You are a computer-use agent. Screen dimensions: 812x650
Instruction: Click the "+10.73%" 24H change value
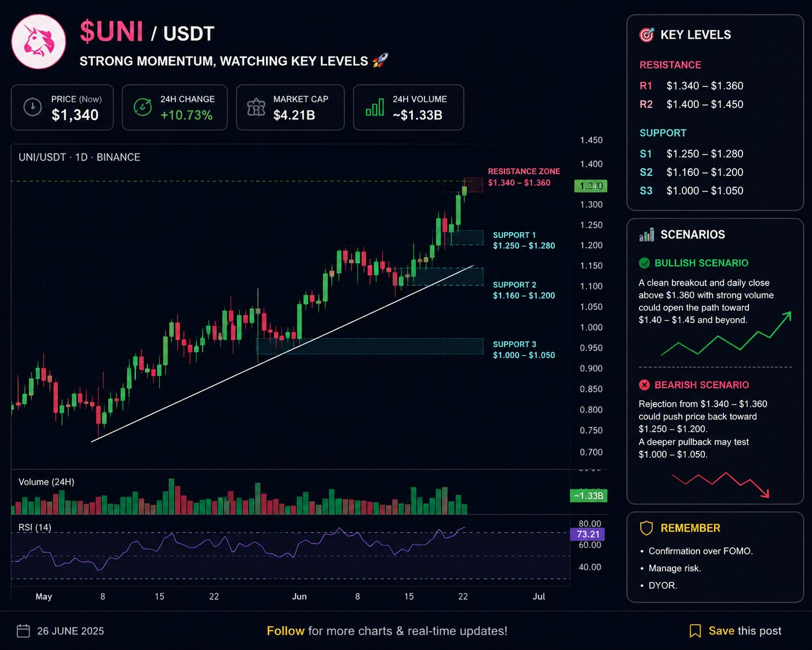coord(186,115)
